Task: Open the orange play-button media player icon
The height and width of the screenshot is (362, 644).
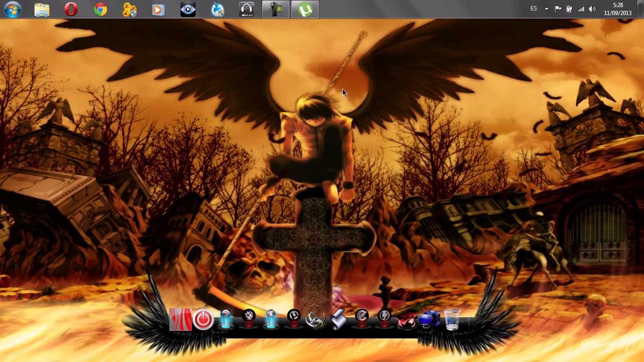Action: (158, 9)
